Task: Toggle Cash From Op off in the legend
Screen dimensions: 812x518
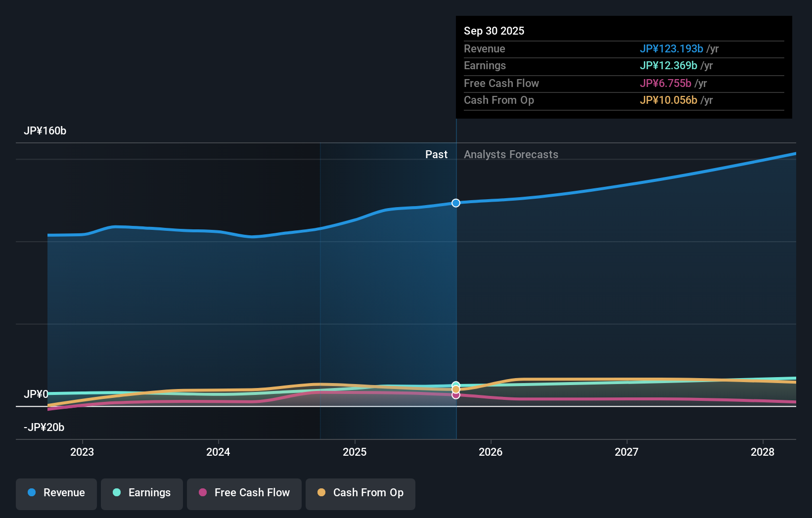Action: pyautogui.click(x=361, y=493)
